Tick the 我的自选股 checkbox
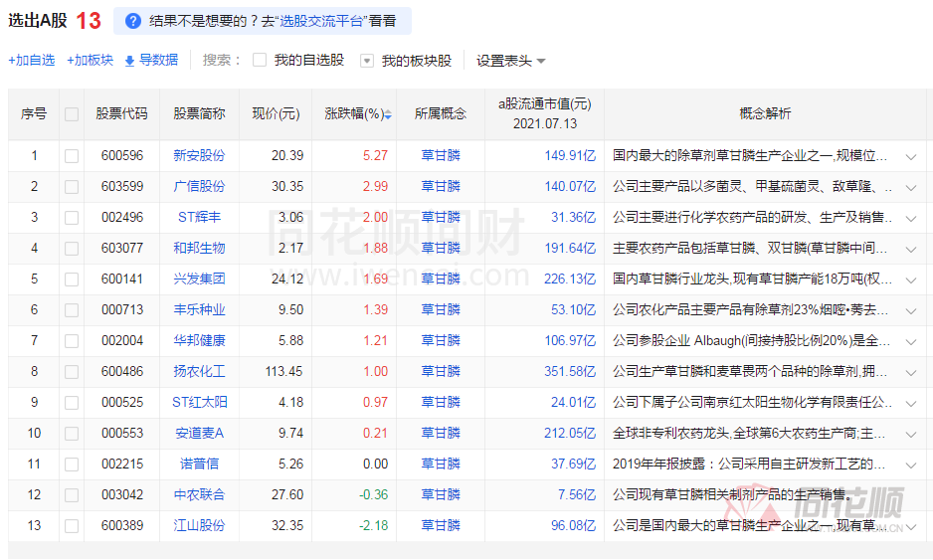Viewport: 933px width, 560px height. click(260, 60)
